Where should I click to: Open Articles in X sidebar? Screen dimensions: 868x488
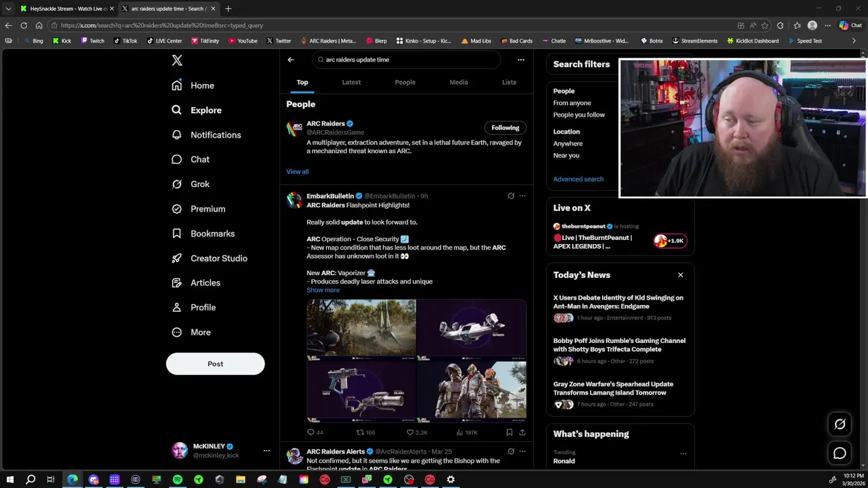196,283
